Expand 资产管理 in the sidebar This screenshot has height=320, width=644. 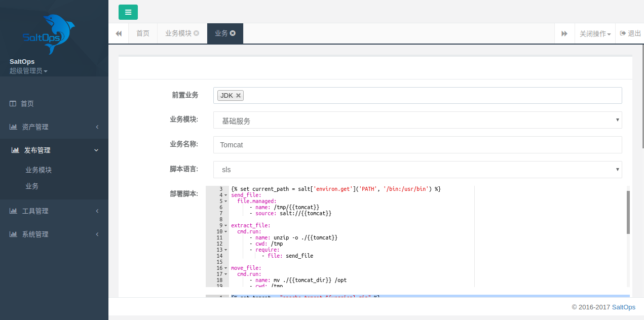(x=54, y=127)
